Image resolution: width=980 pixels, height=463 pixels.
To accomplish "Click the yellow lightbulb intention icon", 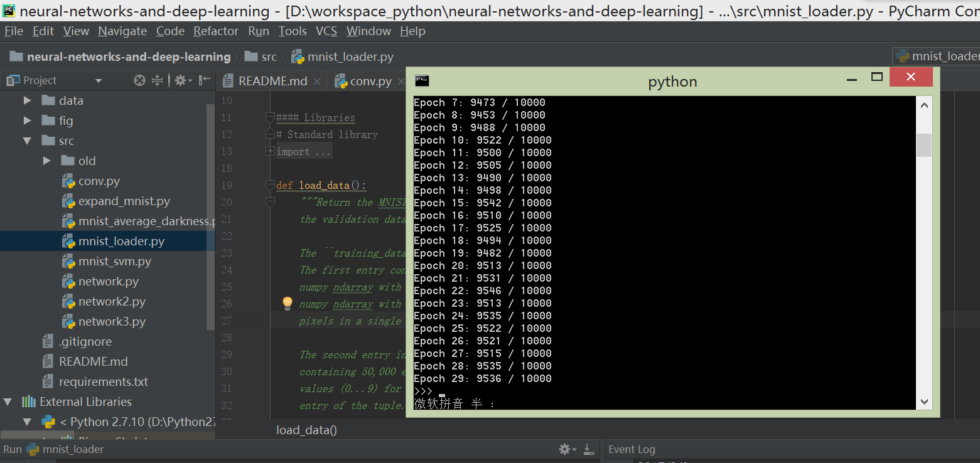I will coord(288,304).
